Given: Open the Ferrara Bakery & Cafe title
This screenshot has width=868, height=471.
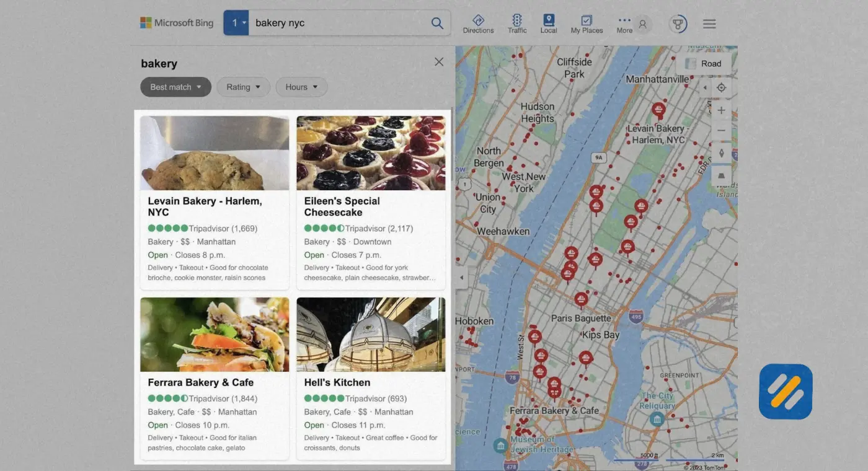Looking at the screenshot, I should (201, 382).
